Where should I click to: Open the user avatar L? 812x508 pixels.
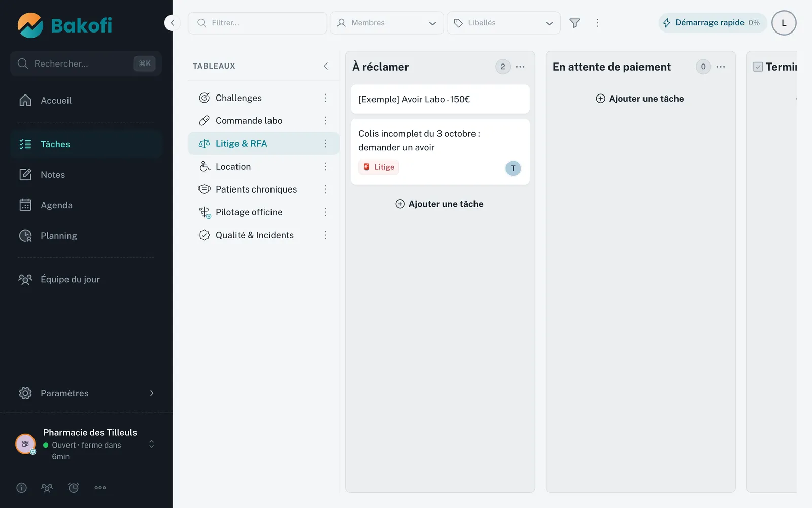[784, 23]
